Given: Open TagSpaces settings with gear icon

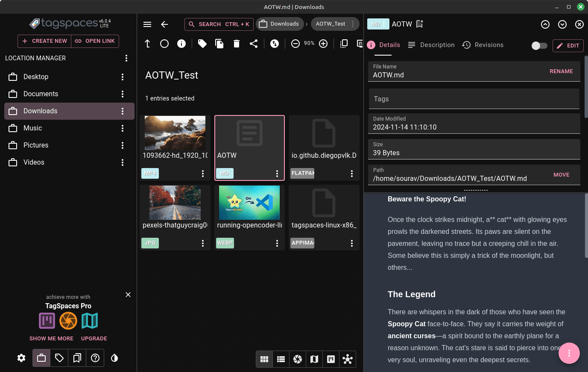Looking at the screenshot, I should click(21, 358).
